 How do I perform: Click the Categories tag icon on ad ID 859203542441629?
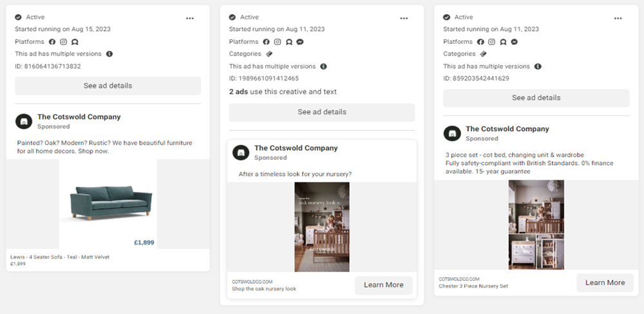[x=484, y=54]
